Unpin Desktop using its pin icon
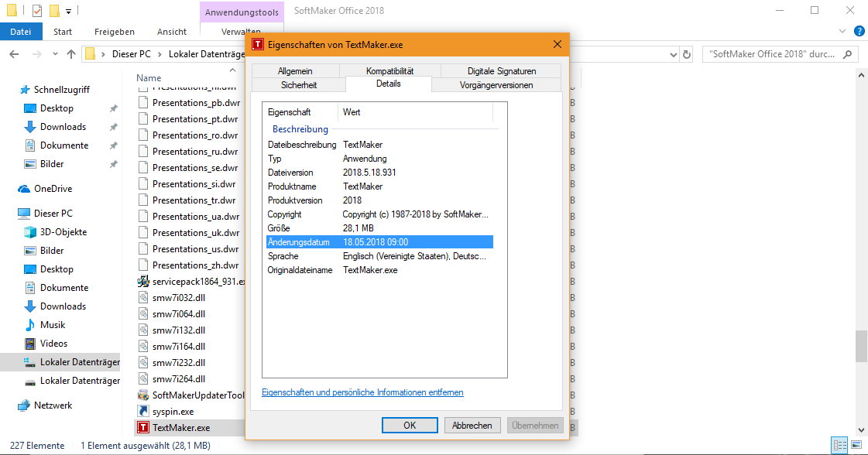 point(114,108)
